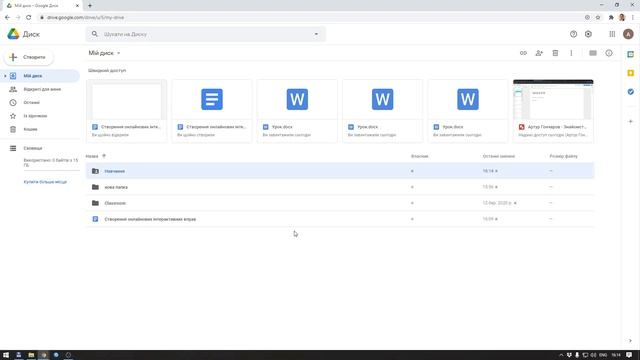Click the Купити більше місця link
Image resolution: width=640 pixels, height=360 pixels.
click(45, 182)
